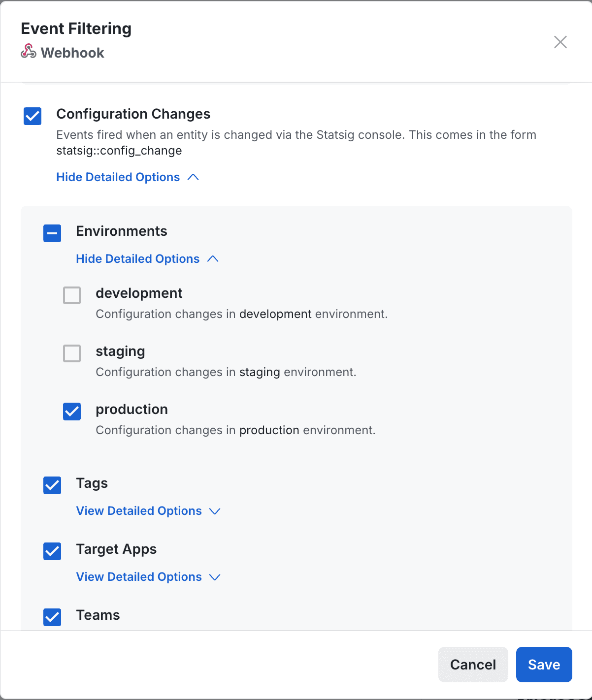This screenshot has height=700, width=592.
Task: Disable the Teams filter checkbox
Action: [x=52, y=617]
